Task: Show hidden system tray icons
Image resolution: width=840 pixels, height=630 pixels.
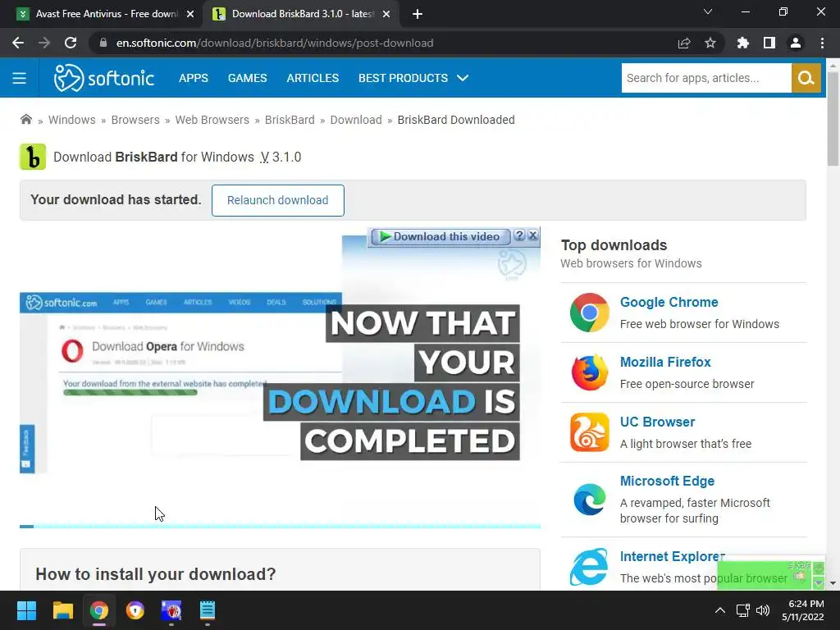Action: (x=720, y=610)
